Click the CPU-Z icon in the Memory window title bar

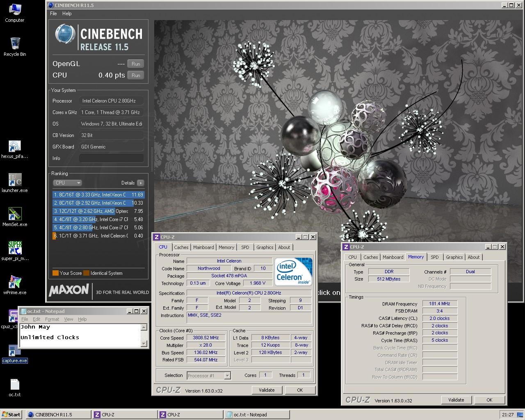(x=346, y=247)
